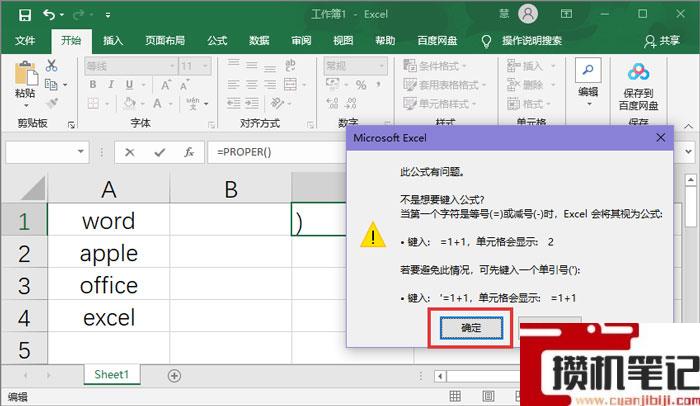Open 套用表格格式 table format menu

(x=445, y=85)
